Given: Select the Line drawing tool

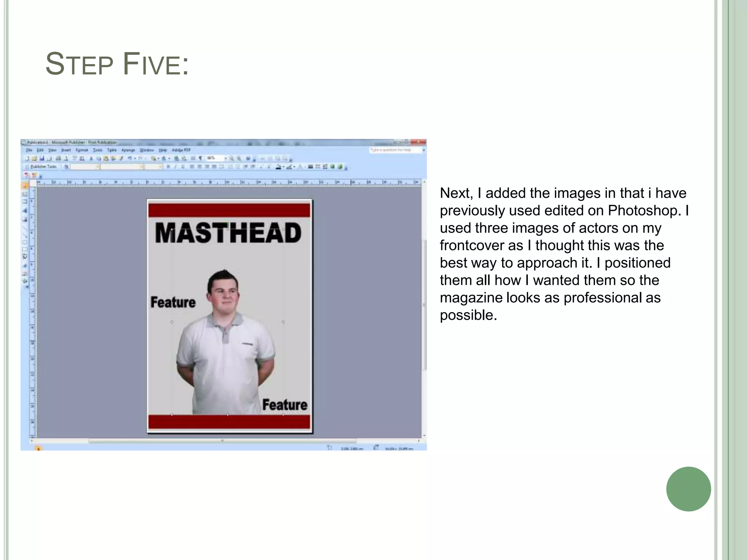Looking at the screenshot, I should (x=24, y=228).
